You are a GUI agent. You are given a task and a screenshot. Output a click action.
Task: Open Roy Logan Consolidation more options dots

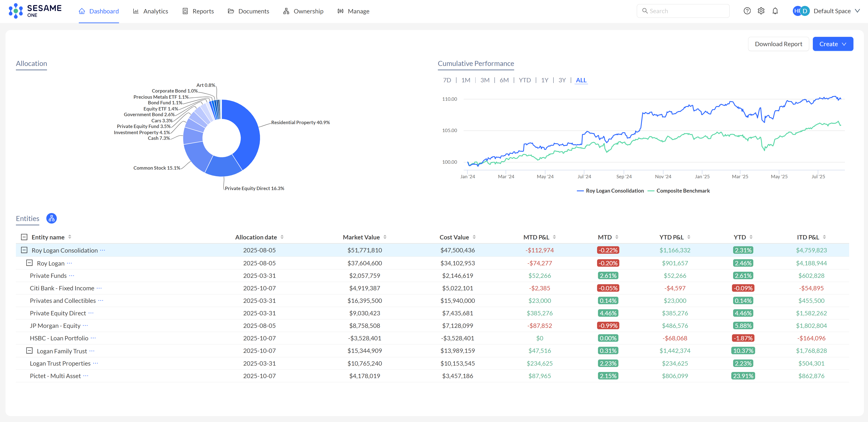pos(102,250)
